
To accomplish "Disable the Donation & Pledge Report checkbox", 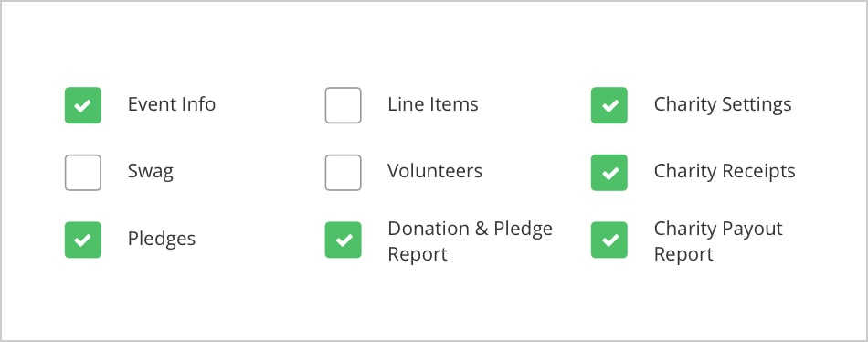I will [x=344, y=240].
